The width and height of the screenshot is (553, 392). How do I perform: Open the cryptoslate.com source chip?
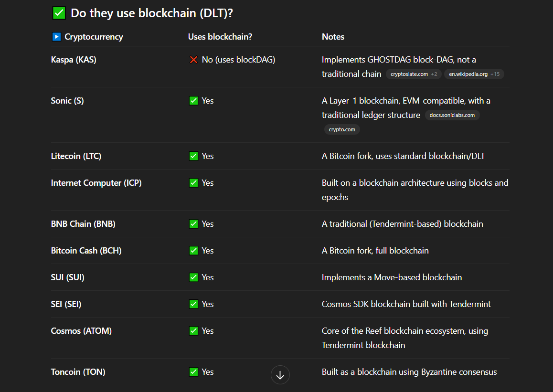(x=414, y=74)
